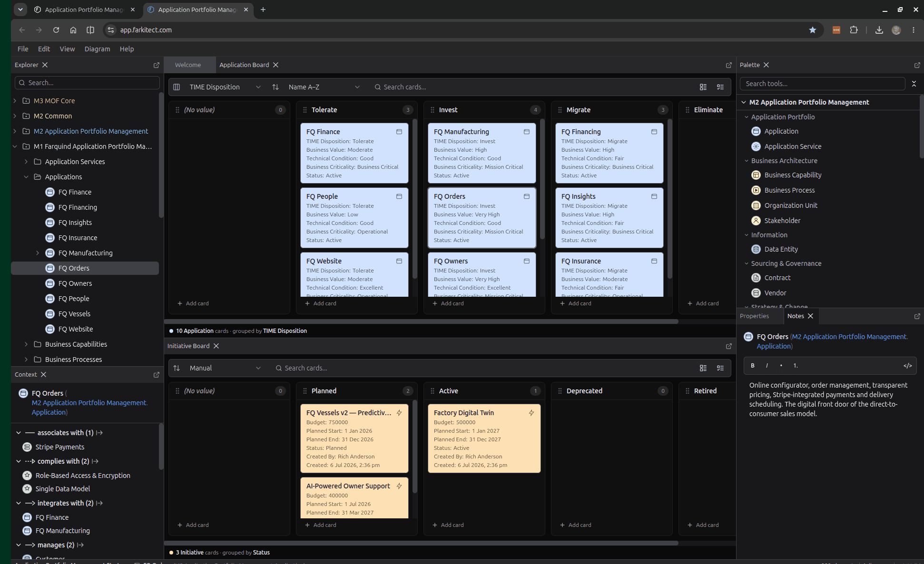Screen dimensions: 924x564
Task: Expand the Business Capabilities folder
Action: 26,344
